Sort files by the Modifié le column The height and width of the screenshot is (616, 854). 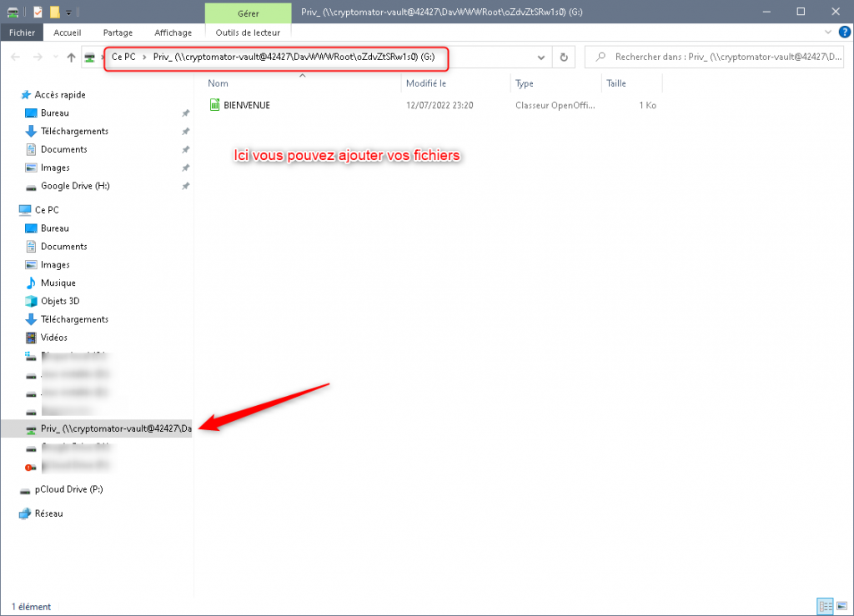426,83
